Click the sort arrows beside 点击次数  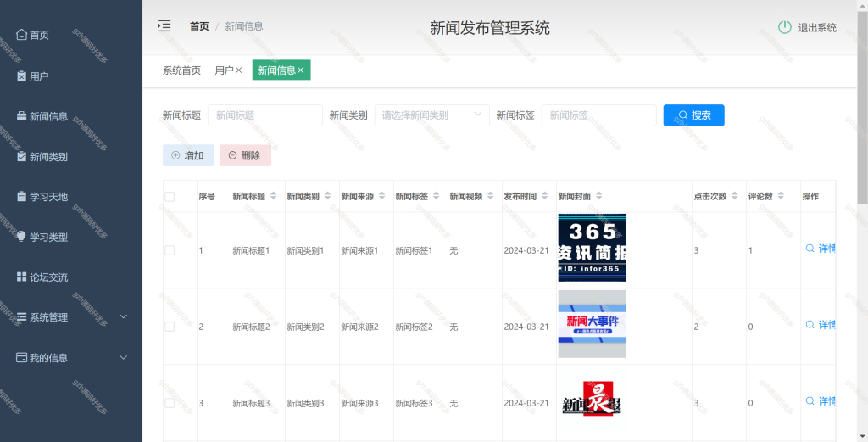(735, 195)
